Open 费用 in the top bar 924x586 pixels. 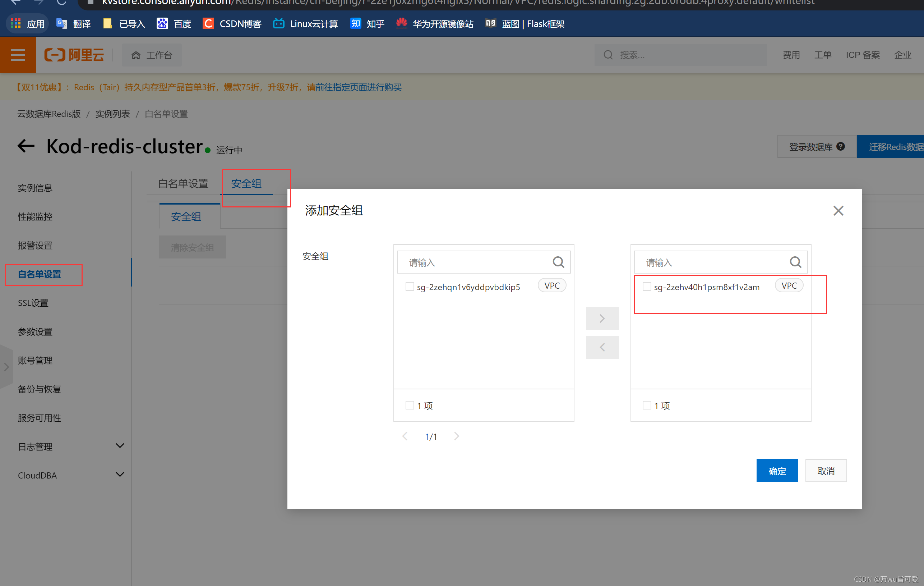point(791,55)
